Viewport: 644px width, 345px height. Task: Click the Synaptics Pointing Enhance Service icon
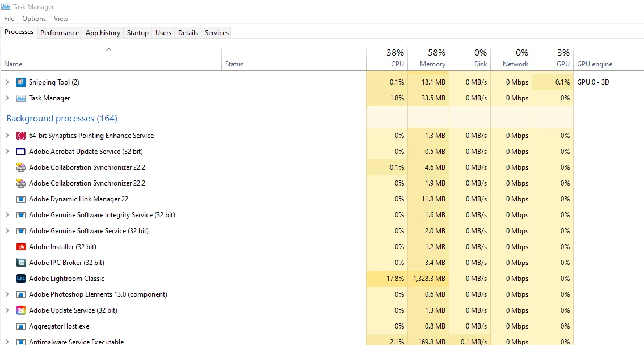[21, 136]
